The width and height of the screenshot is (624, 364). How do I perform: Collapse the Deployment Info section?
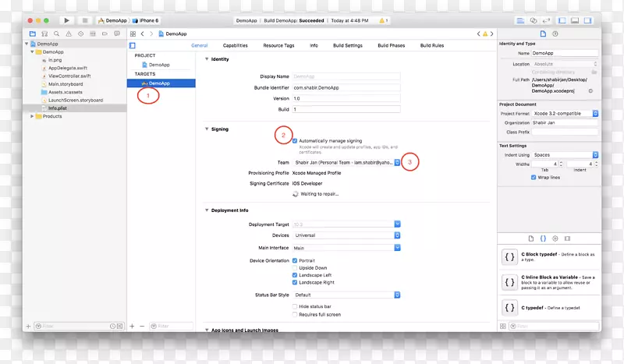pos(207,210)
